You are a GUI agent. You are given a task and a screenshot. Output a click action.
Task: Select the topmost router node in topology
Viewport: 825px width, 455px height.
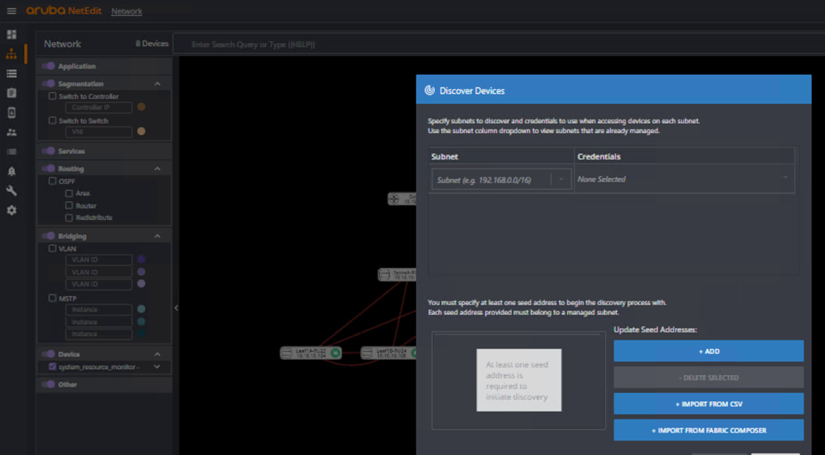point(402,199)
